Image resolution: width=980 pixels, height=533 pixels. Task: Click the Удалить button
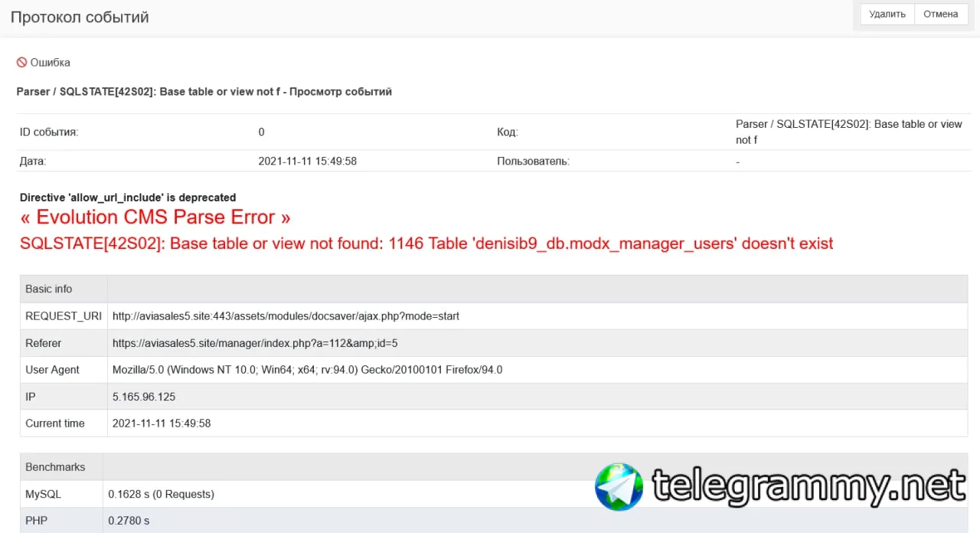point(887,15)
